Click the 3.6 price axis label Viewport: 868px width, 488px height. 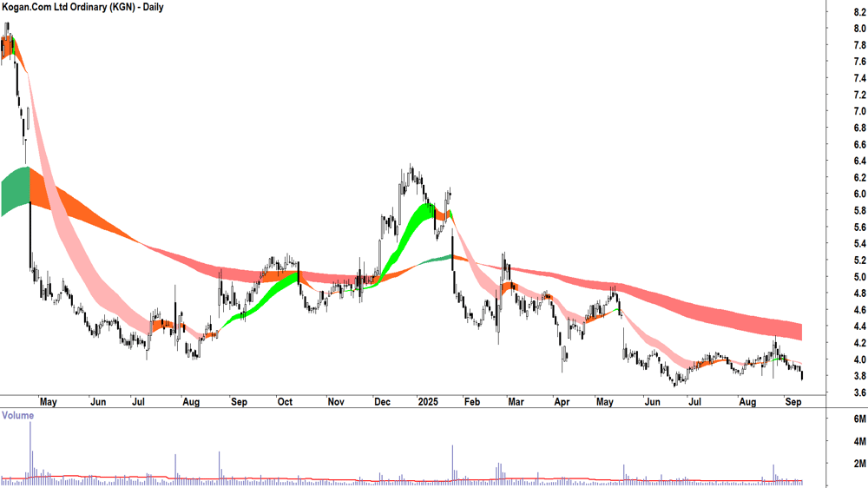pyautogui.click(x=859, y=392)
